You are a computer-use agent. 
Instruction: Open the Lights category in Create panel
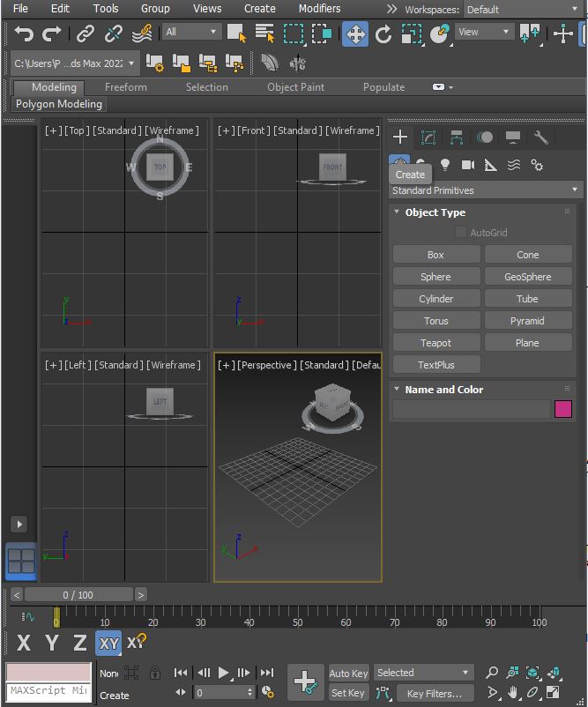445,165
